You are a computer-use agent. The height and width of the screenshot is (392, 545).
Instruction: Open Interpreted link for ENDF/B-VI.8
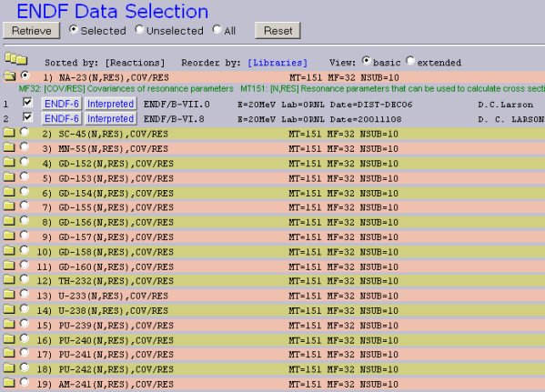[x=110, y=119]
